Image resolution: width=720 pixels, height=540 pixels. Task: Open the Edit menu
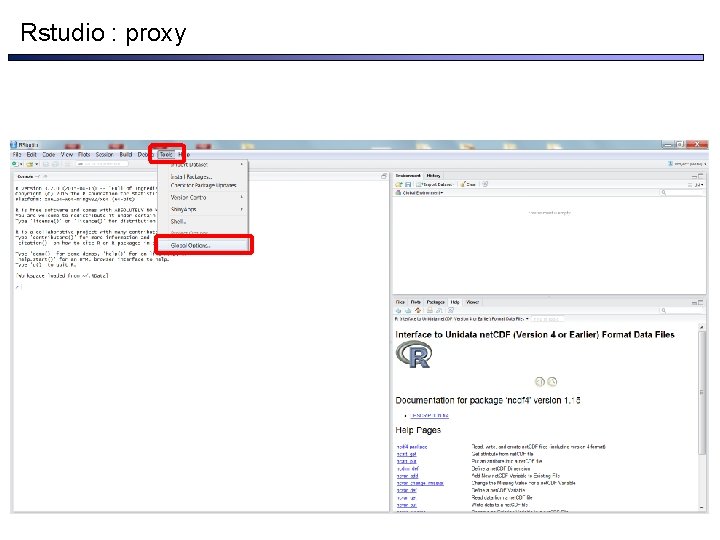[x=31, y=155]
